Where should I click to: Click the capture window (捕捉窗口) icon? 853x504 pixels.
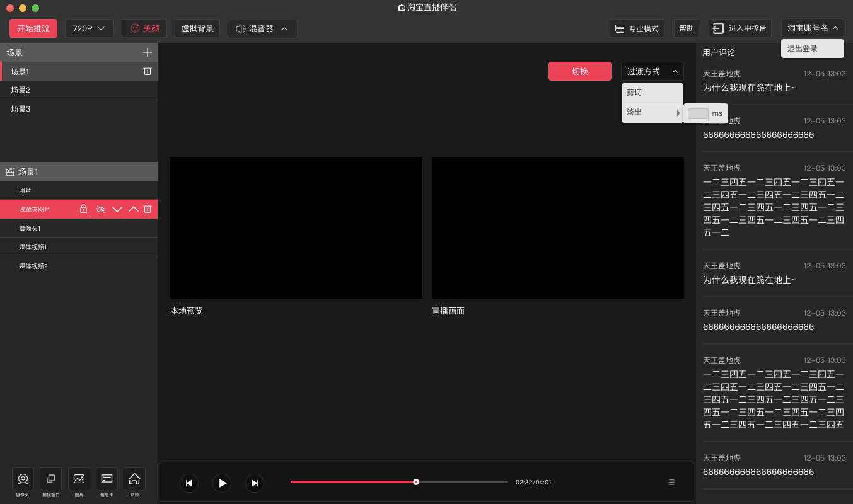51,479
